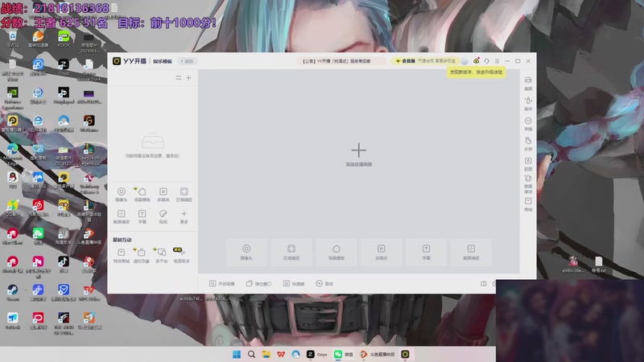Image resolution: width=644 pixels, height=362 pixels.
Task: Open the 公告 announcement banner
Action: point(341,61)
